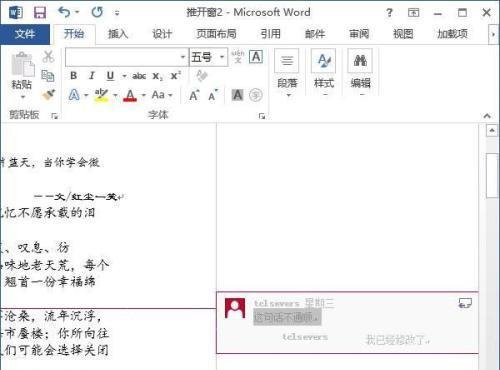
Task: Clear all formatting with eraser icon
Action: click(x=201, y=76)
